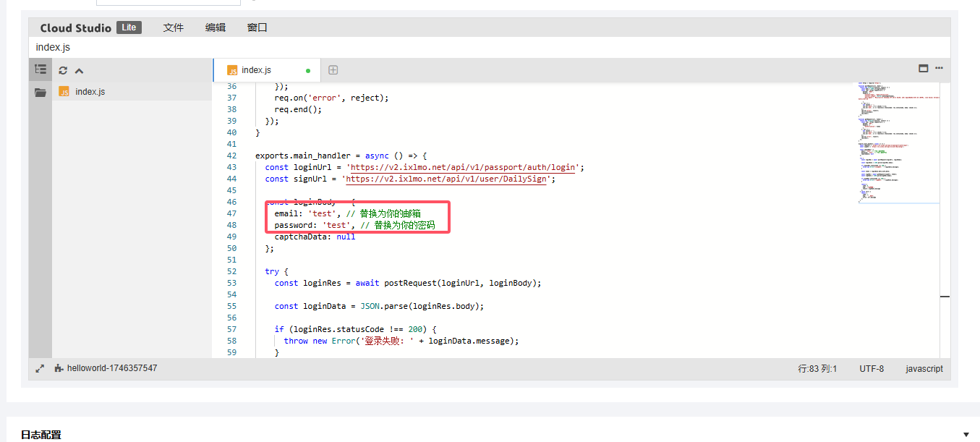
Task: Click the line and column indicator 行:83 列:1
Action: click(x=817, y=369)
